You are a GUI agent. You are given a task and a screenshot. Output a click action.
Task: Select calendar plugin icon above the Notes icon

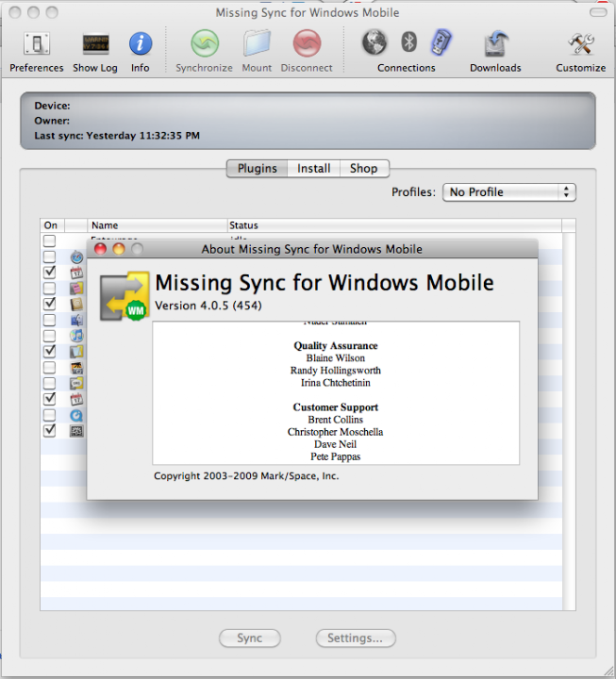76,273
